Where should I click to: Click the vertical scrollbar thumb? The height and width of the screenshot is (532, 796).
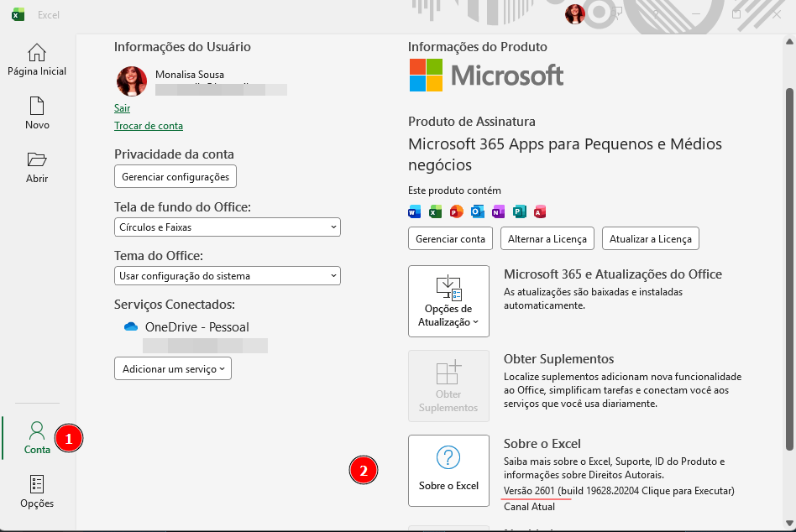pyautogui.click(x=789, y=269)
